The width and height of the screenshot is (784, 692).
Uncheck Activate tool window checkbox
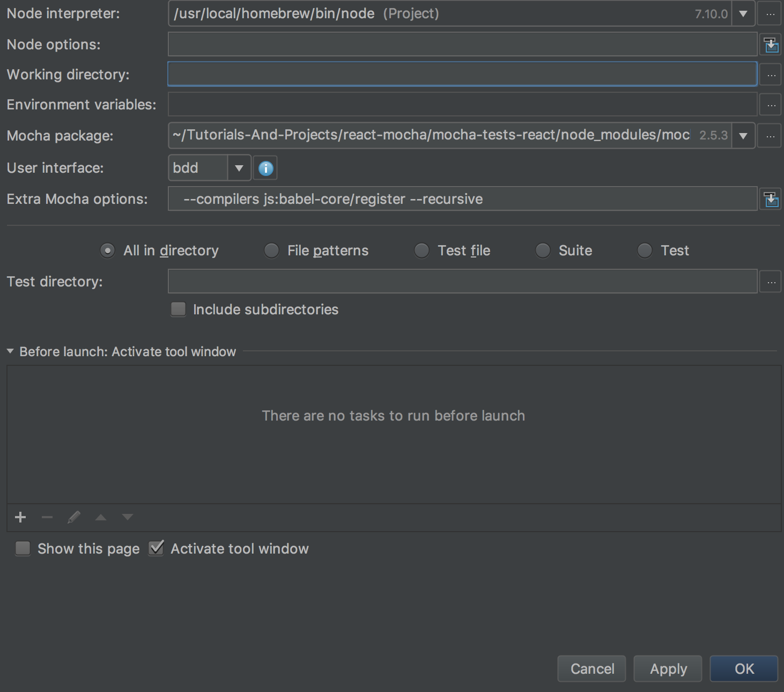[x=156, y=548]
